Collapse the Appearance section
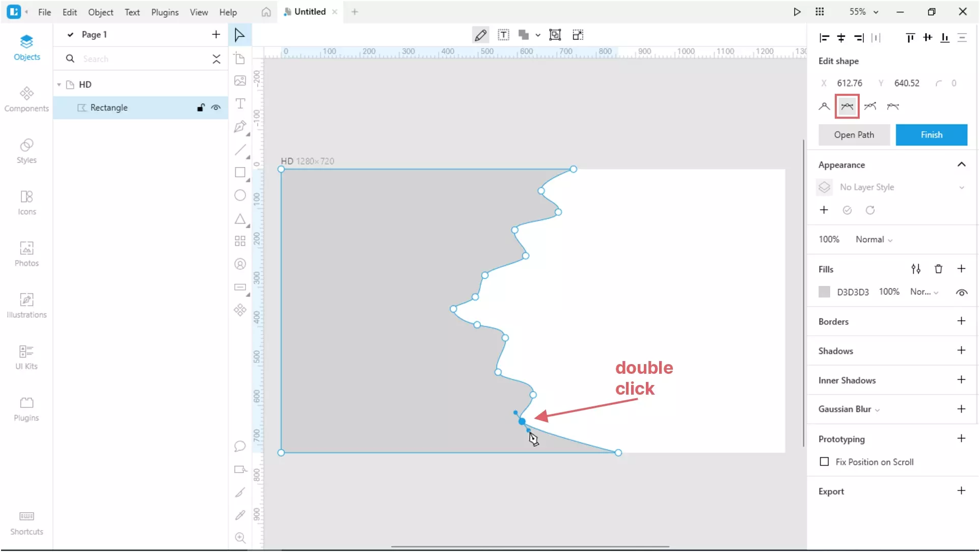980x552 pixels. pyautogui.click(x=961, y=164)
